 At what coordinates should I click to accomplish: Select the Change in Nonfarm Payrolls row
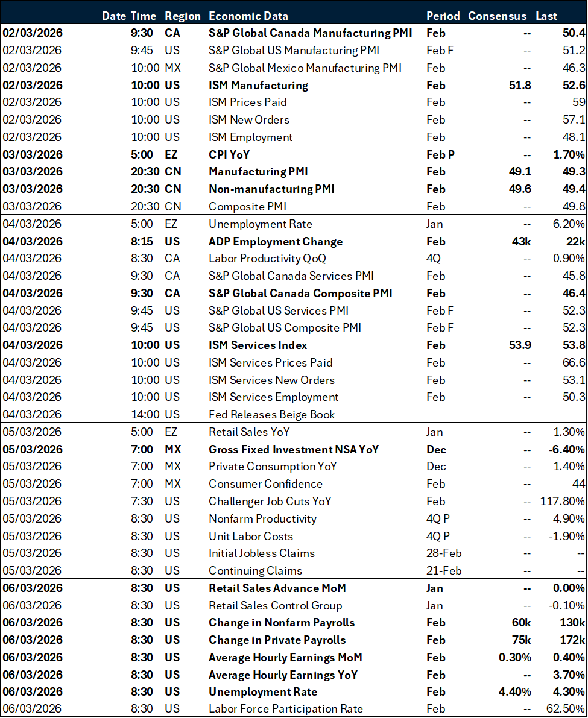click(x=280, y=622)
